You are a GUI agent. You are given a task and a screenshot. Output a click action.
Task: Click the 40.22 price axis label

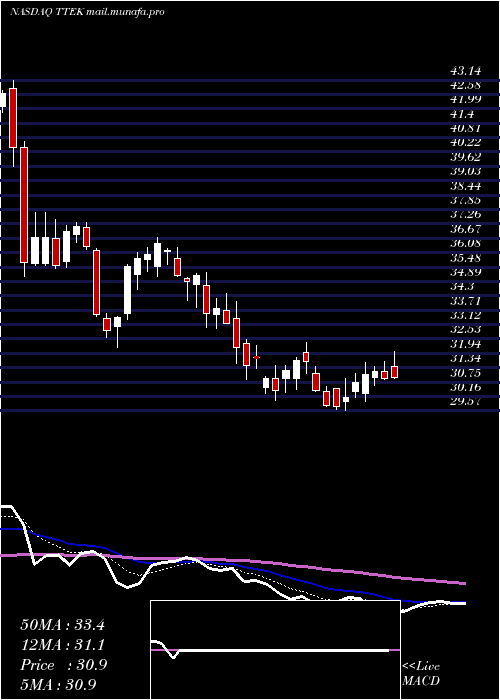coord(465,143)
